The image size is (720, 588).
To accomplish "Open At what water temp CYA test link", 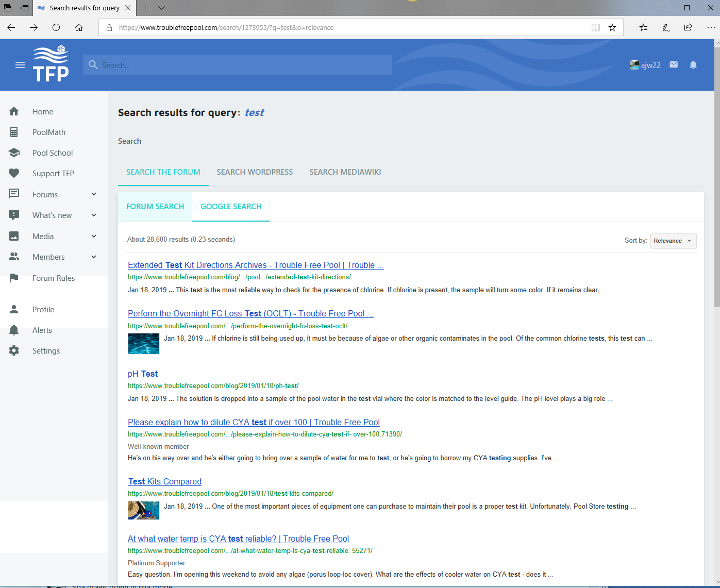I will [238, 539].
